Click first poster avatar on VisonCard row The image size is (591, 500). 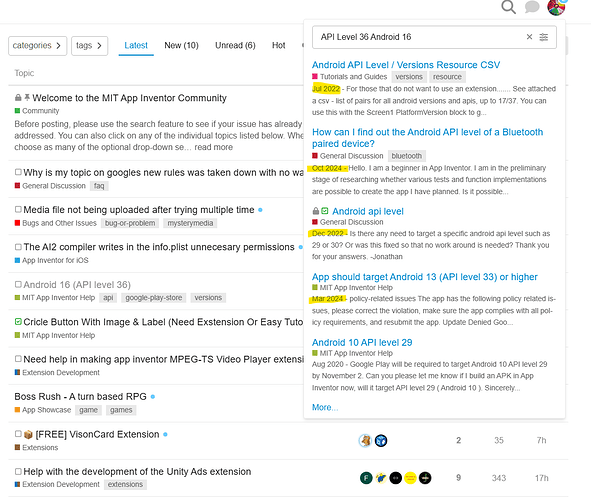click(x=365, y=440)
